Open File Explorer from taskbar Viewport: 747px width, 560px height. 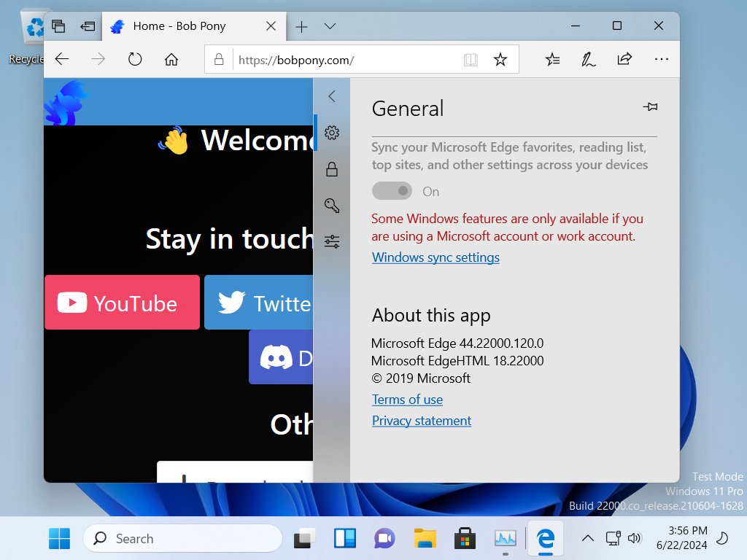(x=425, y=539)
